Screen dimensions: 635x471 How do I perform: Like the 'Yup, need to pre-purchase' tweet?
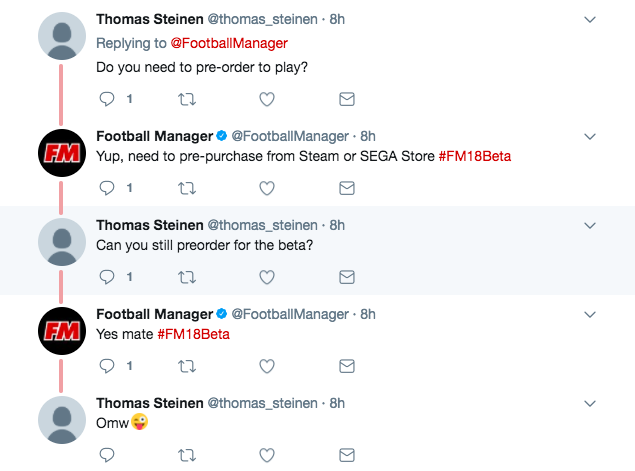(267, 188)
